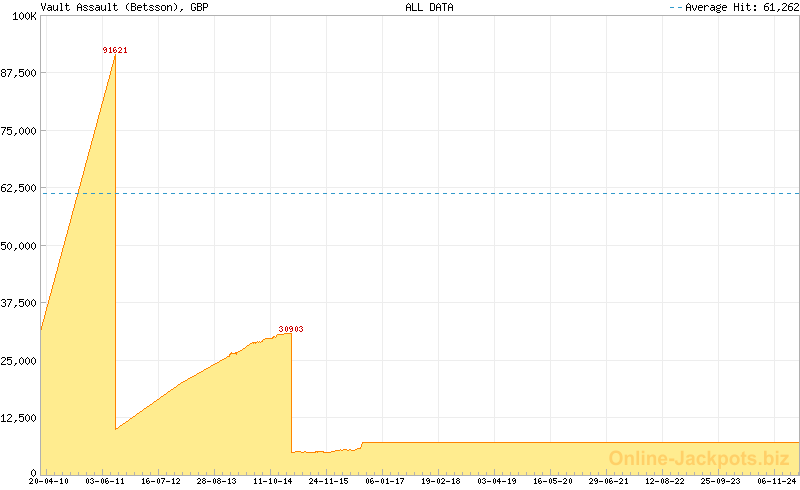Click the 100K y-axis label
The image size is (800, 490).
click(x=23, y=16)
